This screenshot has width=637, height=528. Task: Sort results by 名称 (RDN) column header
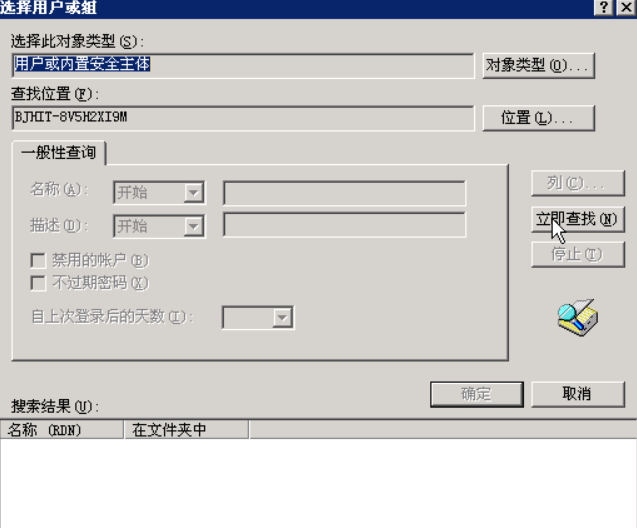[x=62, y=430]
